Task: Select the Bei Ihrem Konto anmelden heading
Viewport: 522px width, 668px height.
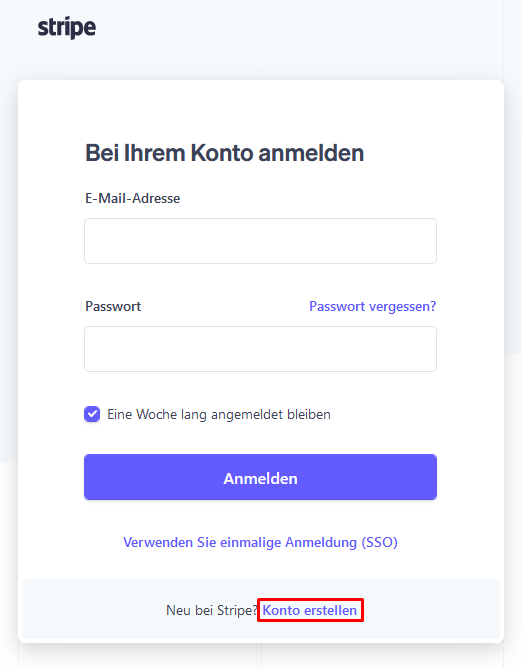Action: point(225,153)
